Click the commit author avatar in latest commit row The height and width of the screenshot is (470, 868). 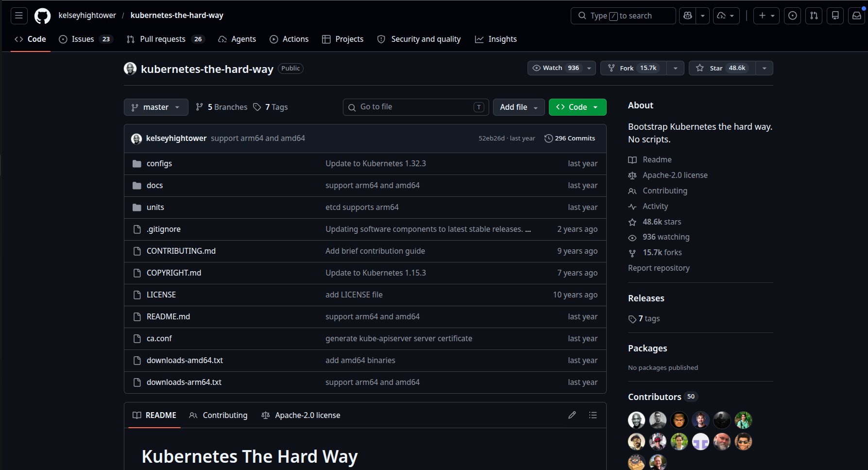pyautogui.click(x=136, y=139)
